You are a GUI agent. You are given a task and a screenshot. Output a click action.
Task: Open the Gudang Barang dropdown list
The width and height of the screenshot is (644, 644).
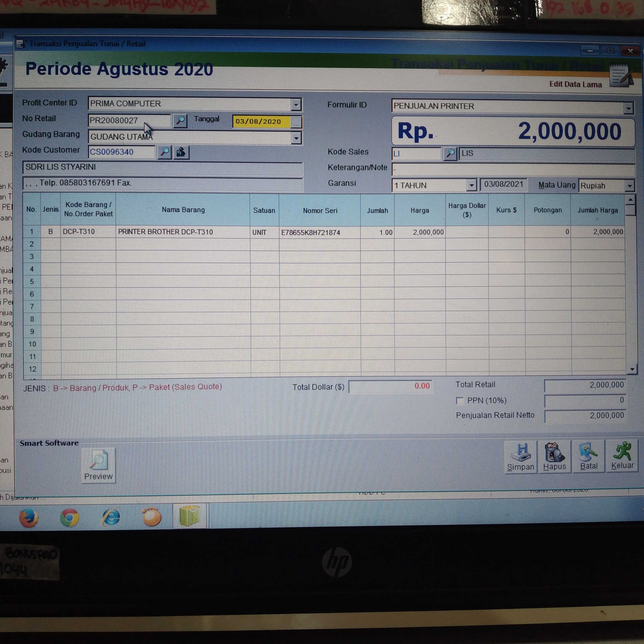pyautogui.click(x=296, y=138)
